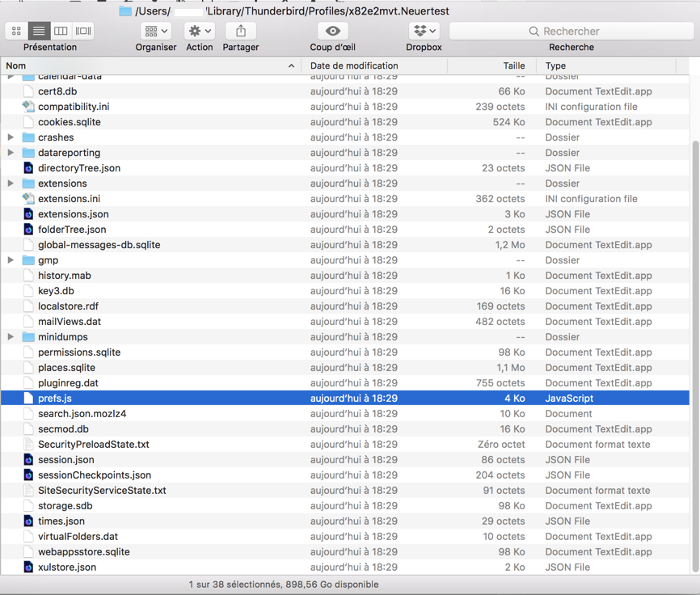700x595 pixels.
Task: Select the cookies.sqlite file name
Action: tap(70, 122)
